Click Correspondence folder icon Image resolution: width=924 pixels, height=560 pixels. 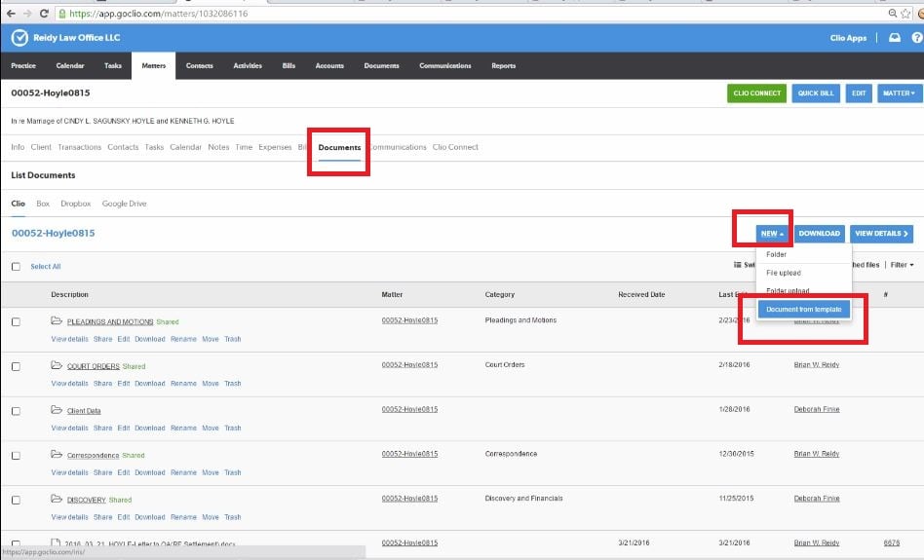(x=57, y=455)
